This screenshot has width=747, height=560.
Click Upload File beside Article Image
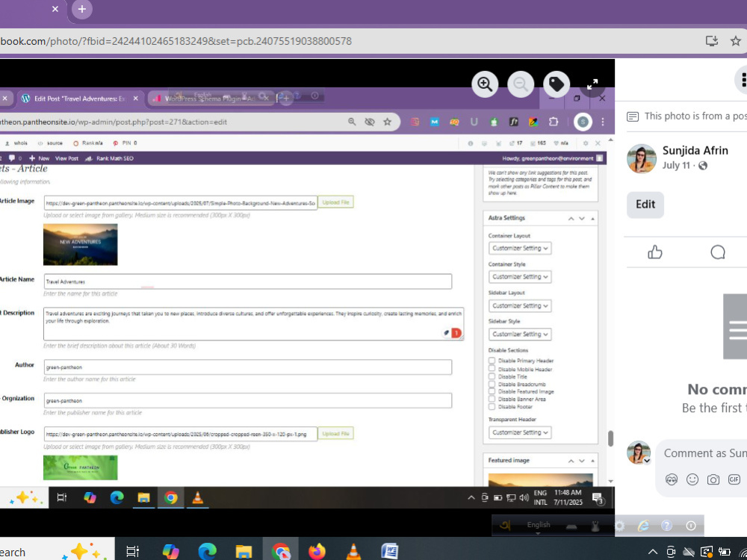(x=336, y=202)
